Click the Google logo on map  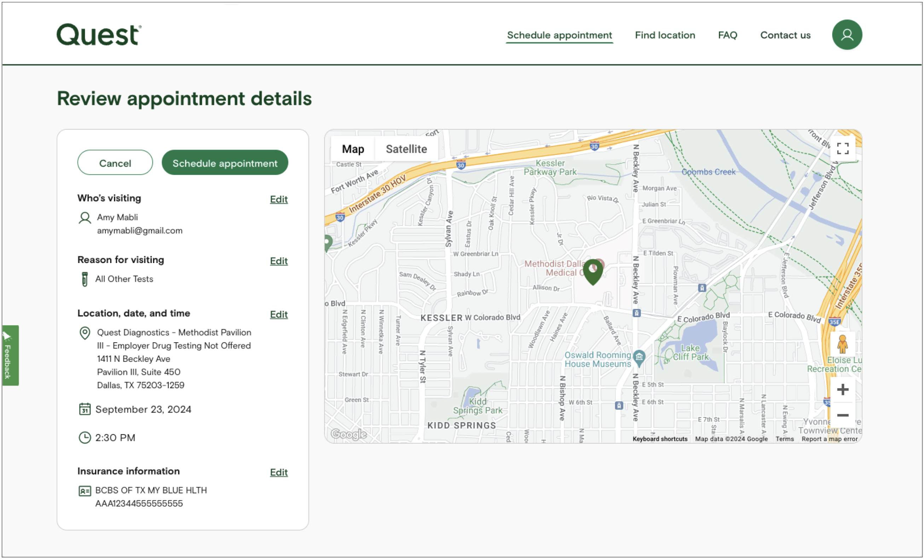tap(348, 434)
